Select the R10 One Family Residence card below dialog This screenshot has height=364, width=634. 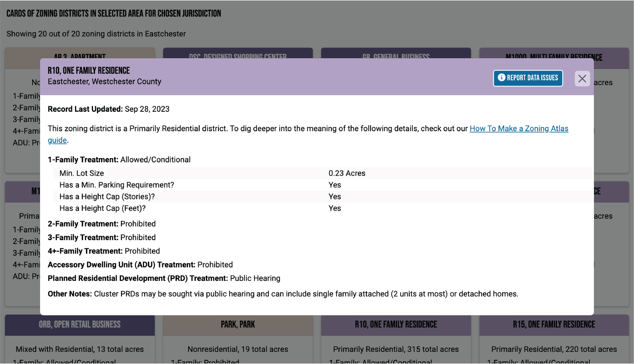pyautogui.click(x=396, y=324)
